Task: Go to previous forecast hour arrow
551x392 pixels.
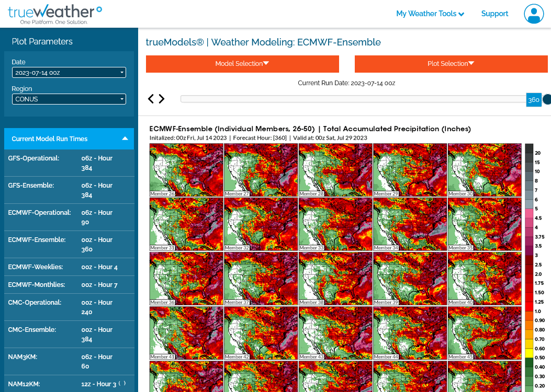Action: [x=151, y=99]
